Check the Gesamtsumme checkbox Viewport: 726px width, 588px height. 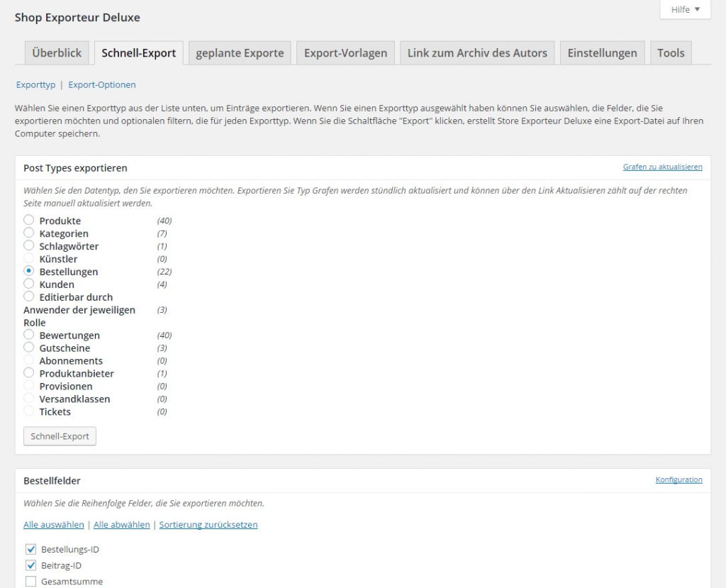tap(31, 582)
